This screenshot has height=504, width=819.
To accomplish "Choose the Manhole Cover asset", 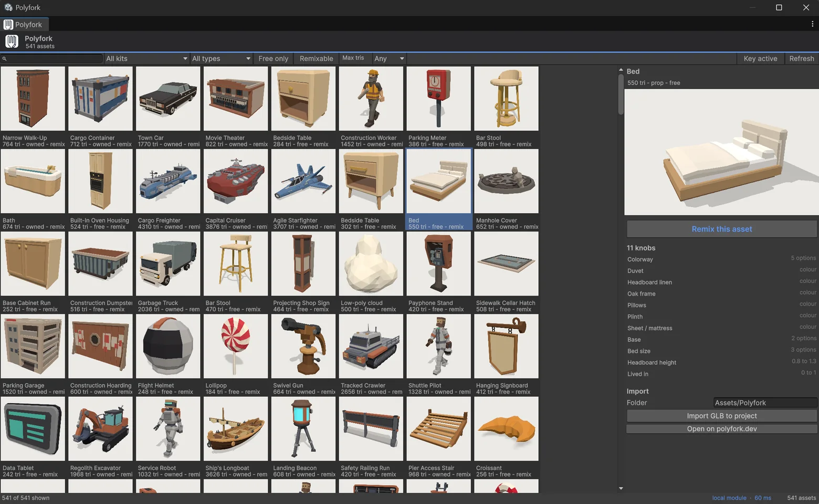I will (507, 181).
